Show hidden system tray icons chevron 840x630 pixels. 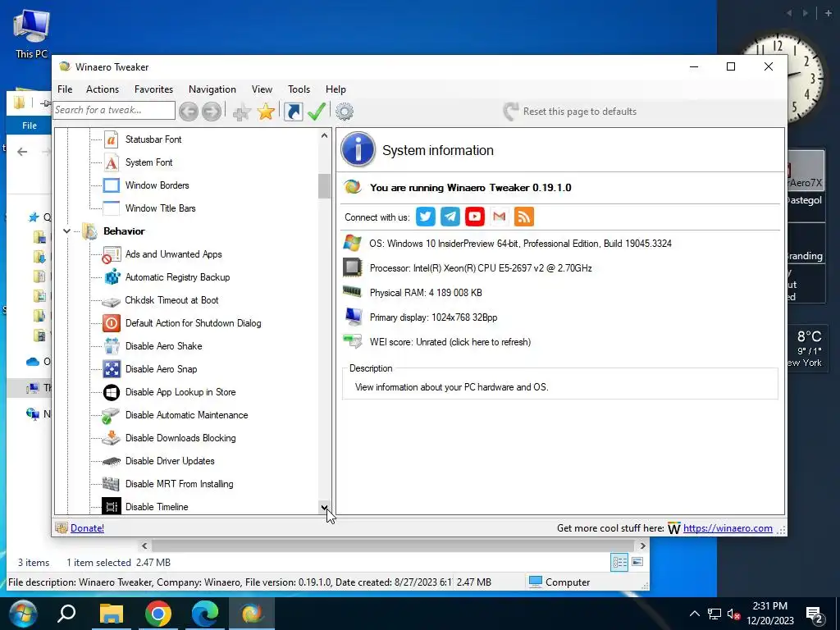click(x=694, y=614)
